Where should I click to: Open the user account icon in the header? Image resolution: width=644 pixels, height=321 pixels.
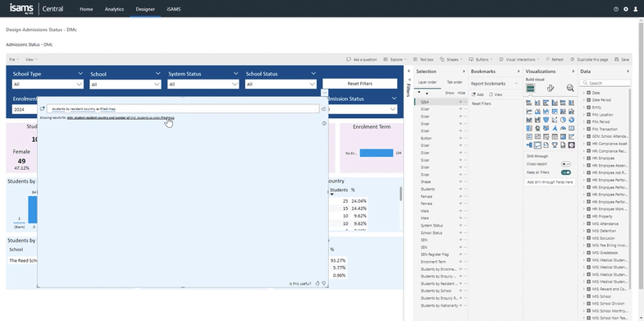[635, 9]
